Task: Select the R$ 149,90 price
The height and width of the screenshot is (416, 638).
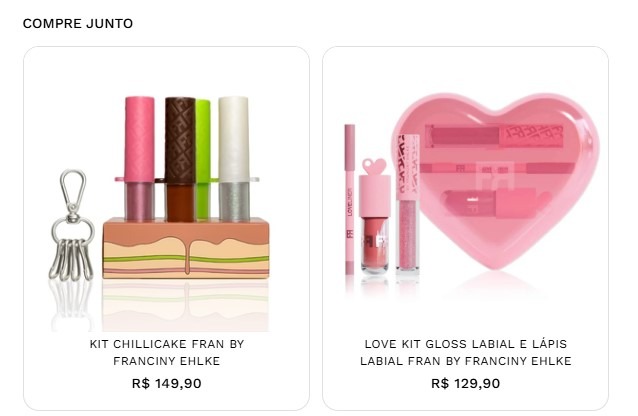Action: click(166, 383)
